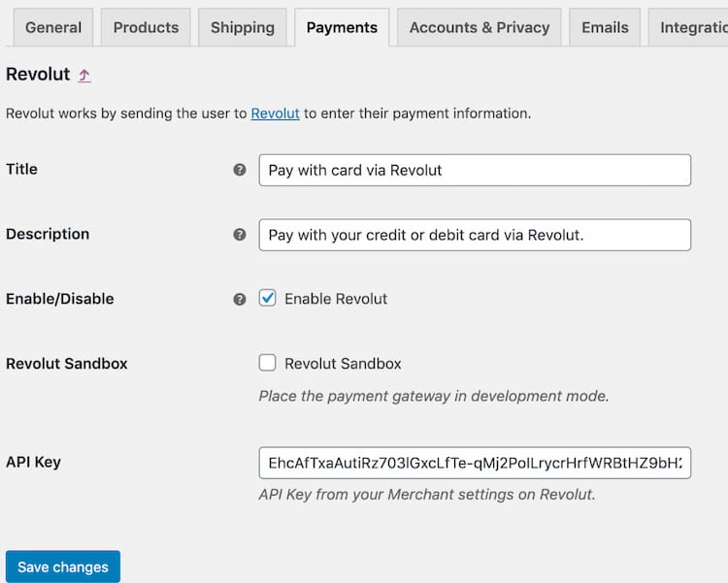
Task: Click the bold 'Enable/Disable' field label
Action: tap(60, 299)
